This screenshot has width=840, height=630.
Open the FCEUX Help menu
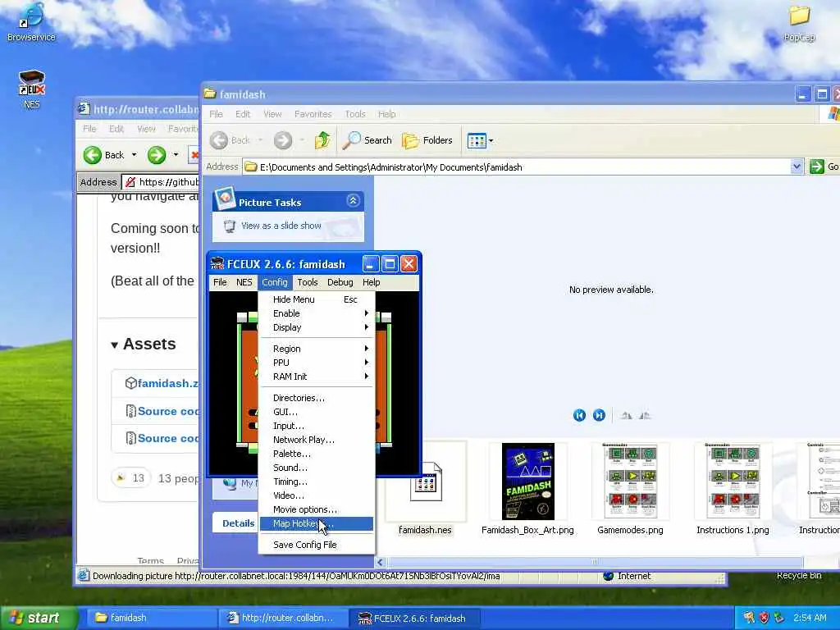pyautogui.click(x=372, y=282)
